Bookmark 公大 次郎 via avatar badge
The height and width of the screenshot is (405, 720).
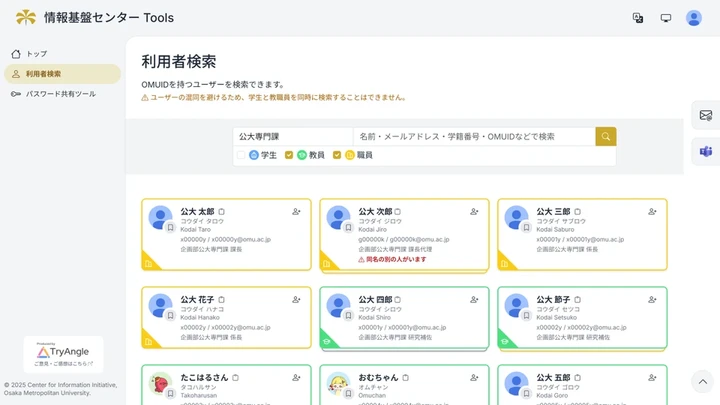click(348, 227)
